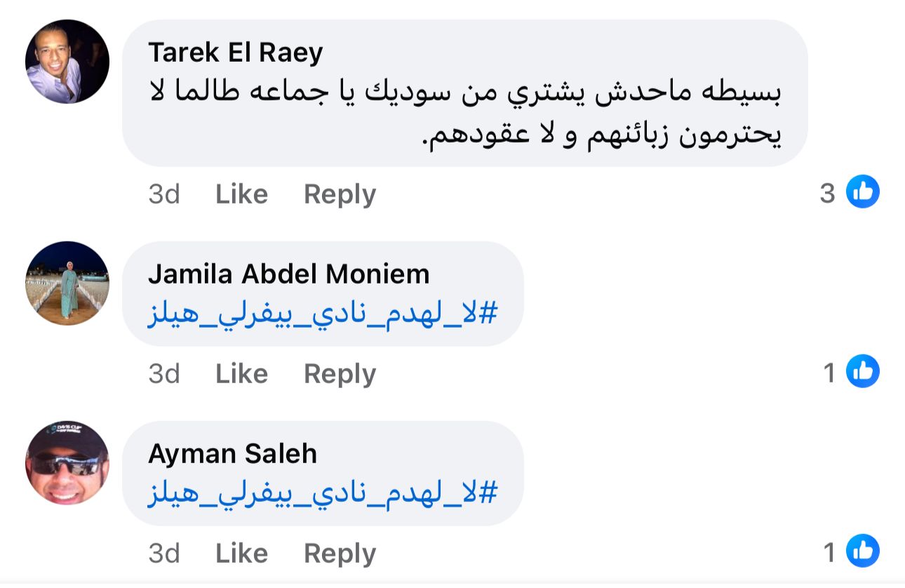This screenshot has width=905, height=588.
Task: Like Jamila Abdel Moniem's comment
Action: pos(241,374)
